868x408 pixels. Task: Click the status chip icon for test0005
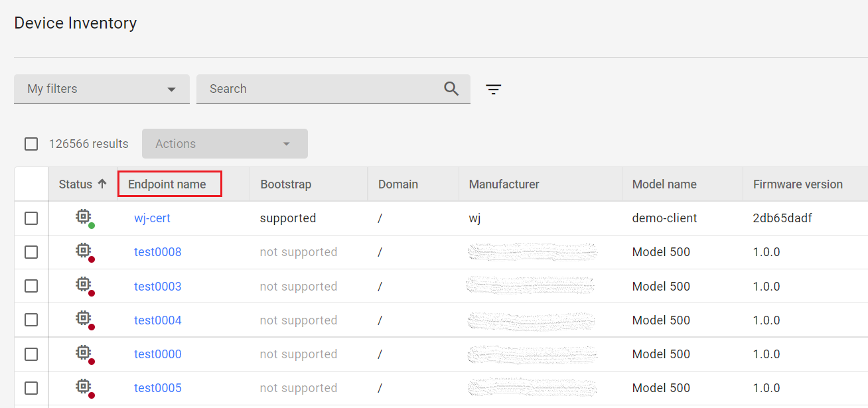pos(84,388)
